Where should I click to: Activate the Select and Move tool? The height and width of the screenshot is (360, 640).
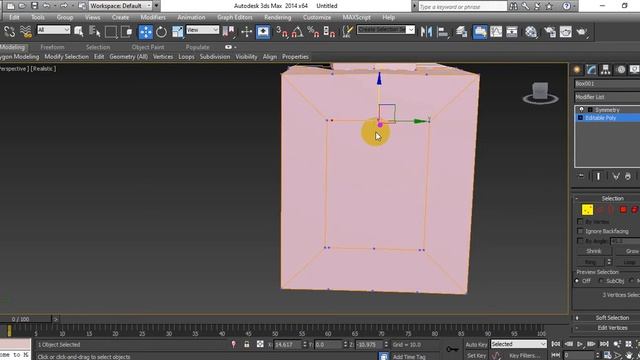[x=145, y=32]
